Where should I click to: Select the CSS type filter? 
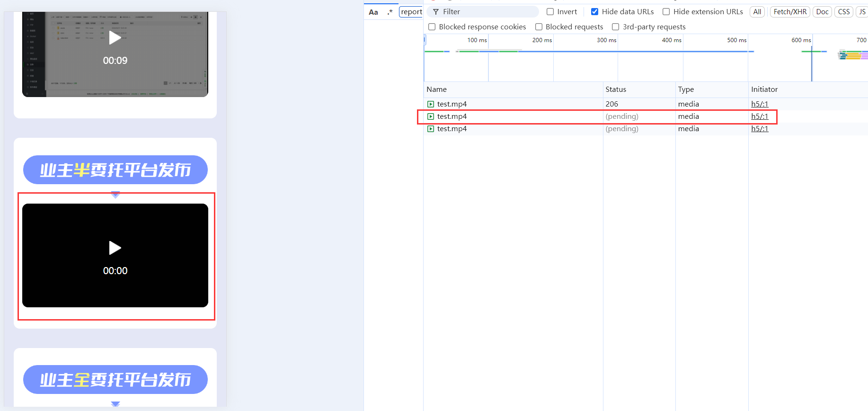point(844,12)
